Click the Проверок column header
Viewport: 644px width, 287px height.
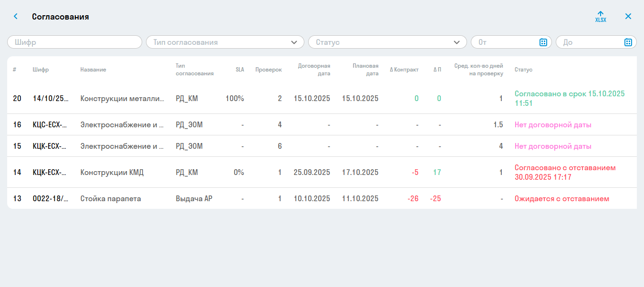click(x=268, y=70)
